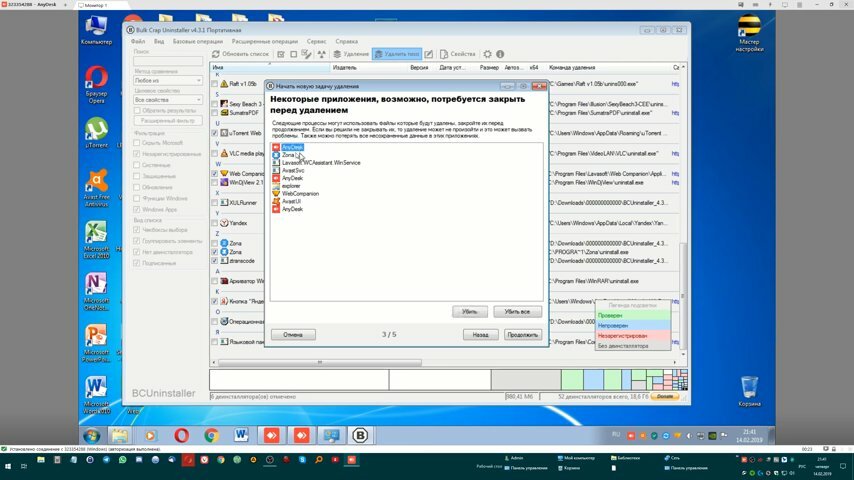Sort by Размер column header
The width and height of the screenshot is (854, 480).
coord(489,68)
